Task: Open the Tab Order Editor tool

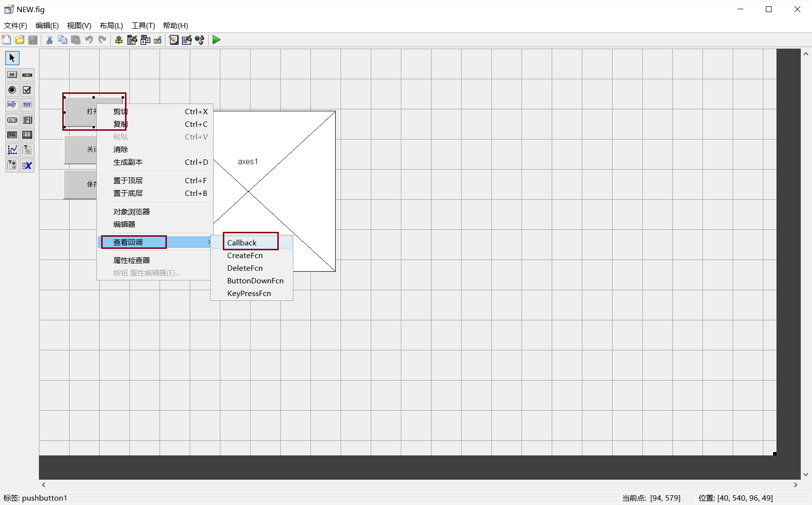Action: [145, 40]
